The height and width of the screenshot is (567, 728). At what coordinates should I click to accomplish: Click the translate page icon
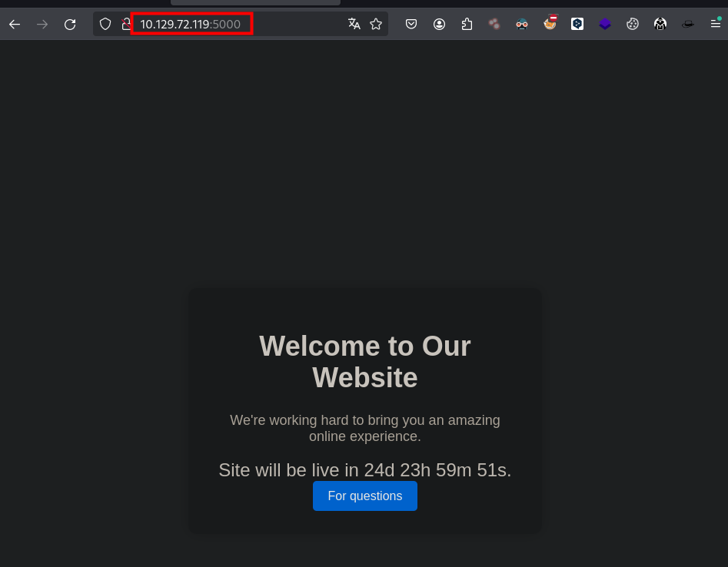(x=354, y=24)
